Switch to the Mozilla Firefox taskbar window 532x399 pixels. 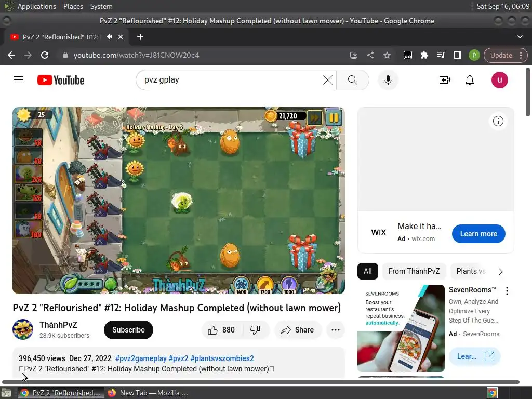[x=147, y=393]
